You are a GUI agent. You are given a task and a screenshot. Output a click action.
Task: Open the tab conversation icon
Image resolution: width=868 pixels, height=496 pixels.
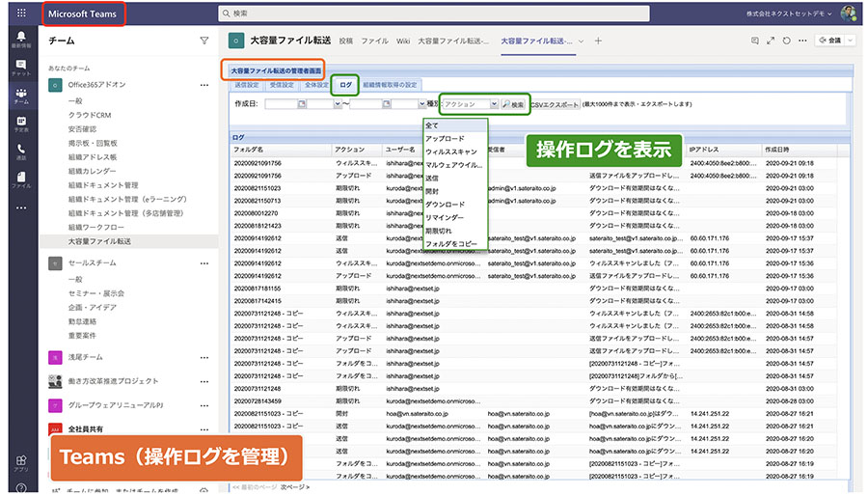pos(754,41)
